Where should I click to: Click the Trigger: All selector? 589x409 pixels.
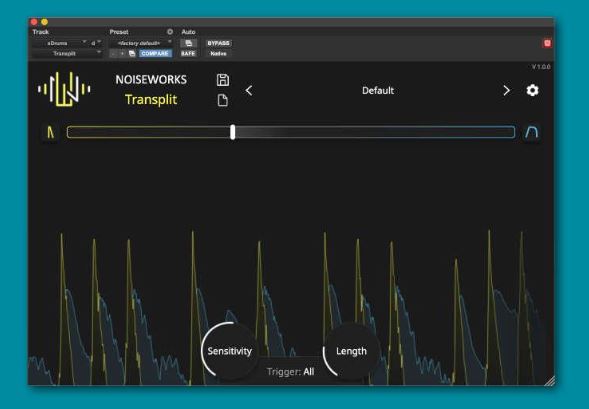pos(290,372)
